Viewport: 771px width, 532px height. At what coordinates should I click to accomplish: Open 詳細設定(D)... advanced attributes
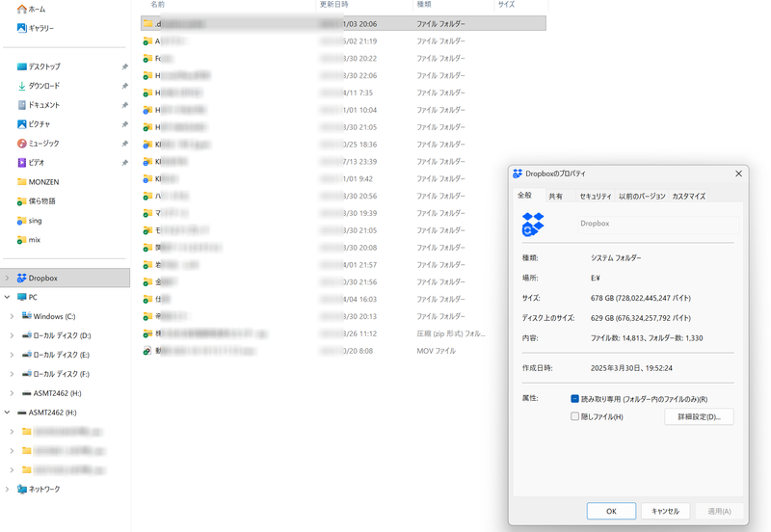(x=699, y=416)
